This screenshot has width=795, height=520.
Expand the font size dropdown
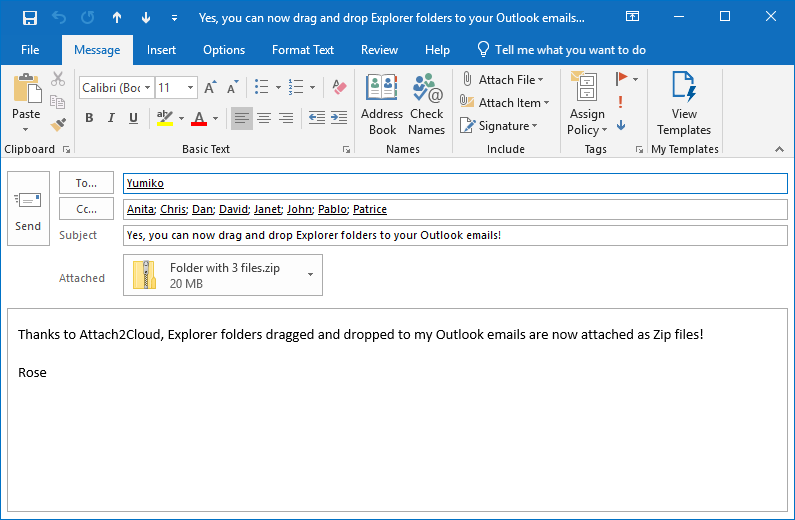(x=191, y=88)
